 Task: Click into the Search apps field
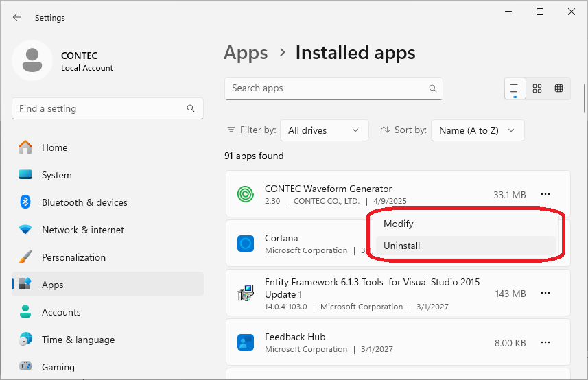pyautogui.click(x=333, y=88)
